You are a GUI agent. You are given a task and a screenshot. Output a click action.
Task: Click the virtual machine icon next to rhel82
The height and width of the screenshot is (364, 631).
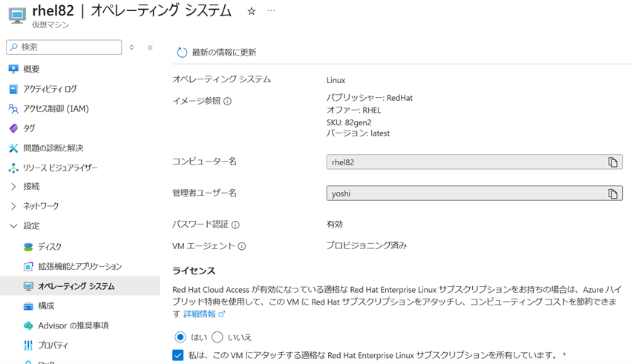click(17, 16)
